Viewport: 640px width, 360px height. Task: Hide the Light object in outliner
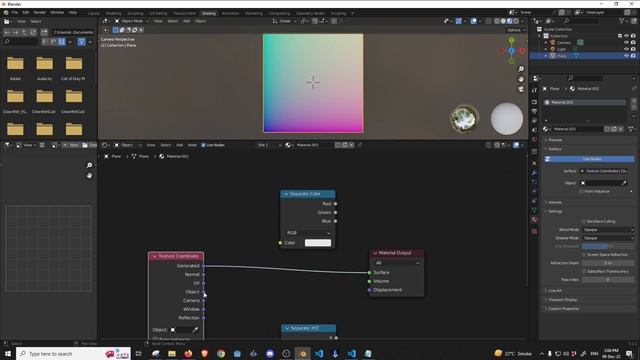click(626, 49)
